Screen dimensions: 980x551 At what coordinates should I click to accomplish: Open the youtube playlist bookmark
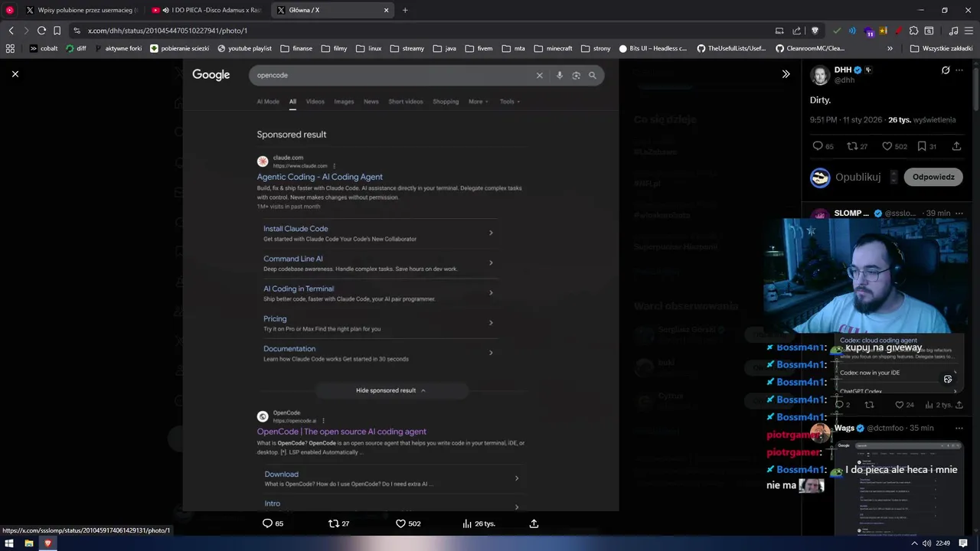pos(244,48)
